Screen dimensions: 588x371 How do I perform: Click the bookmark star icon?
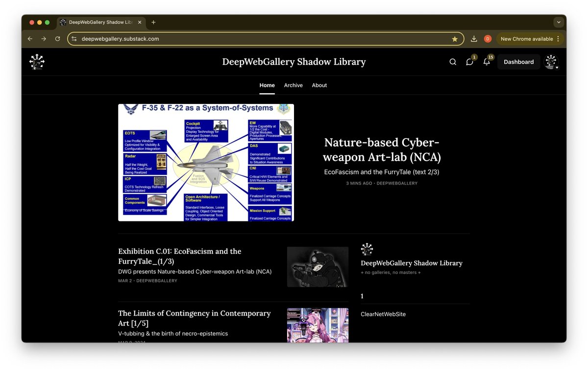pos(455,39)
